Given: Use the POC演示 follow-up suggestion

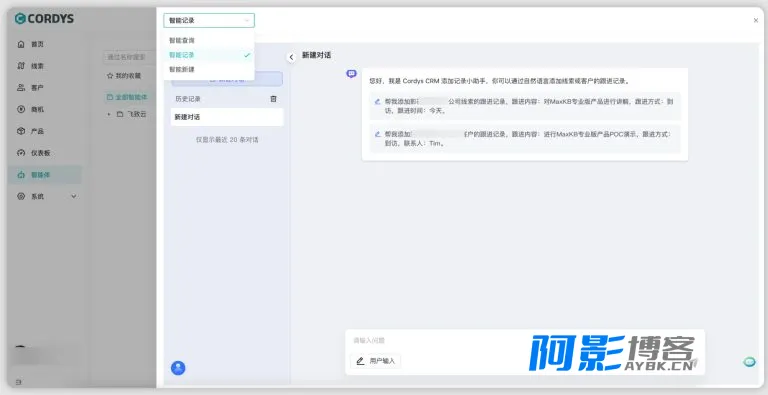Looking at the screenshot, I should pos(525,139).
